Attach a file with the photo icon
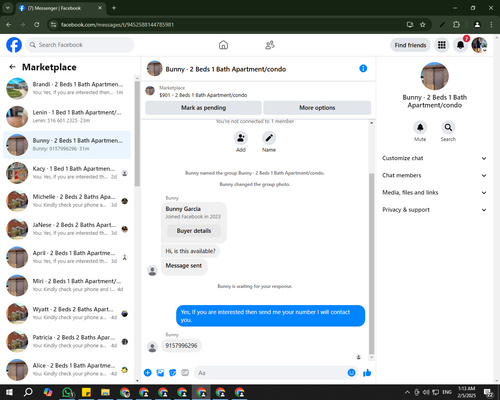Viewport: 500px width, 400px height. coord(160,373)
